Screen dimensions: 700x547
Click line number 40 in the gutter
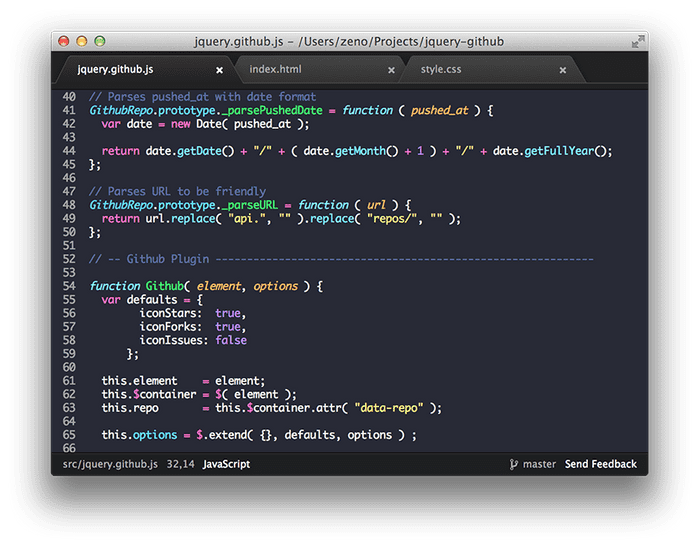[x=68, y=97]
